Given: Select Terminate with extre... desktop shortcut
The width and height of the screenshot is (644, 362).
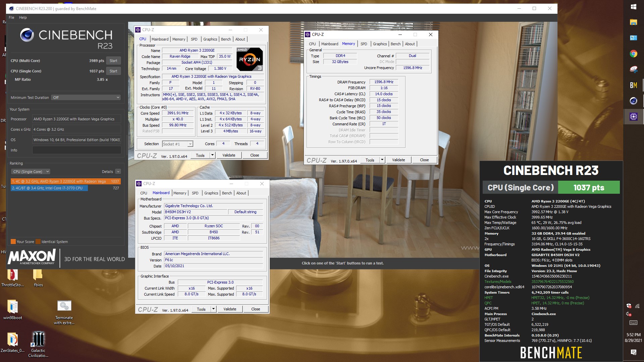Looking at the screenshot, I should 64,312.
